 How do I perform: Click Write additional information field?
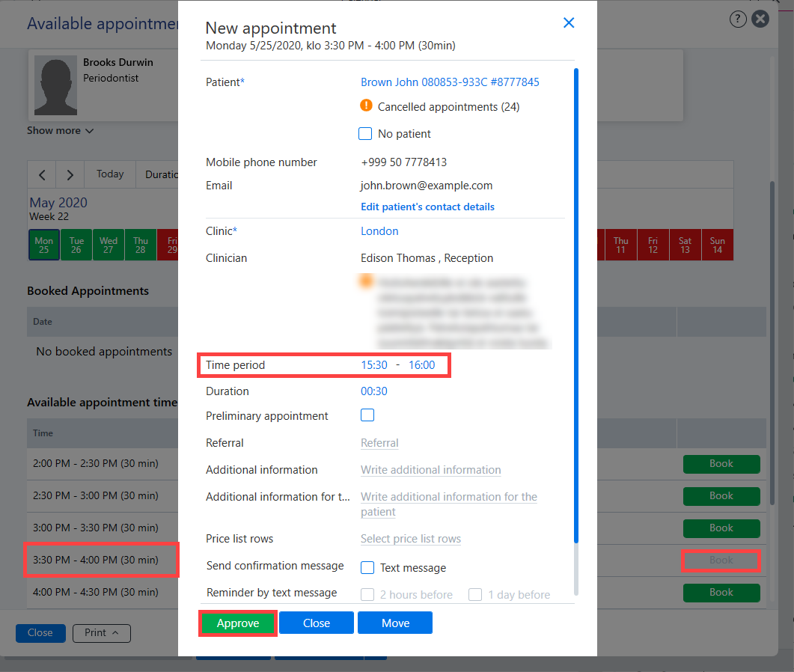click(431, 470)
